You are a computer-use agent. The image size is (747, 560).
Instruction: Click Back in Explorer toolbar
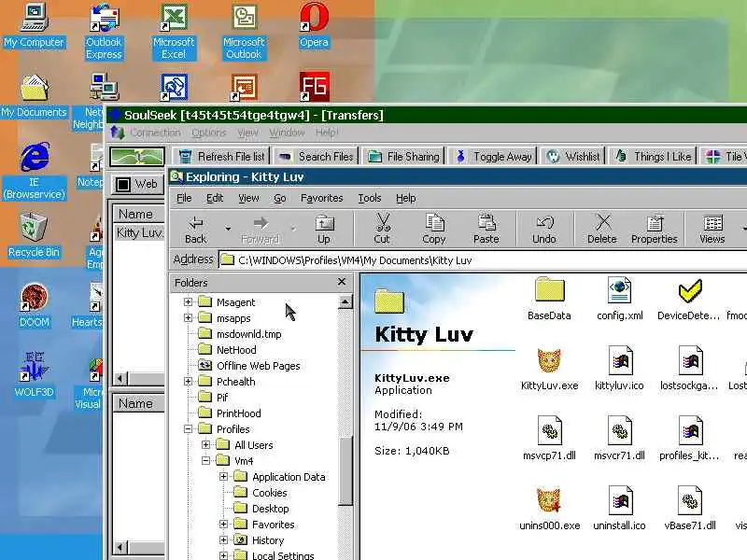coord(195,230)
